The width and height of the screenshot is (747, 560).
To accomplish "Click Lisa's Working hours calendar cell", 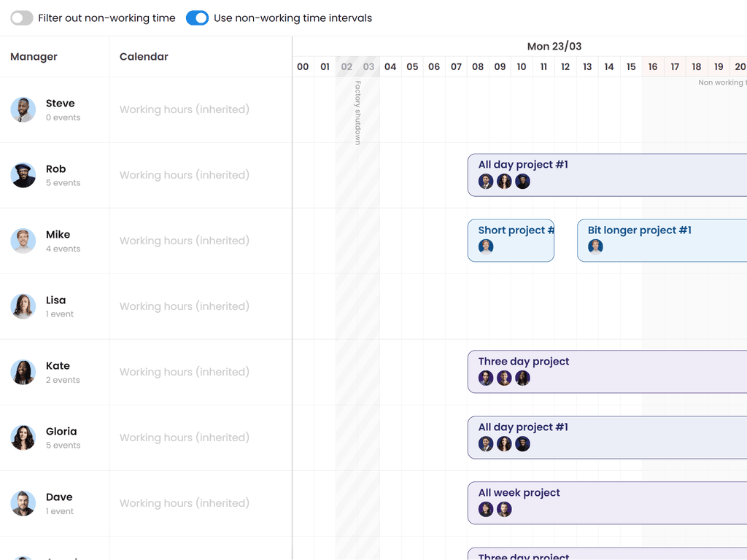I will [185, 307].
